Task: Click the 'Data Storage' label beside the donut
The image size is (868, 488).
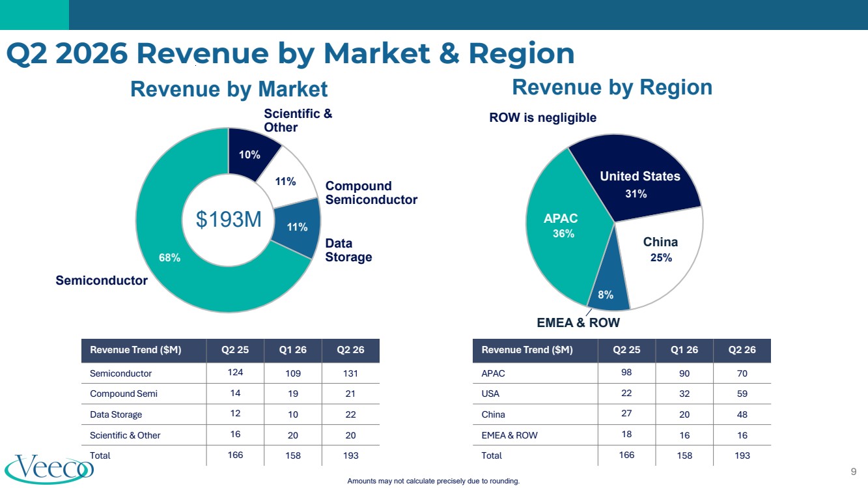Action: (348, 250)
